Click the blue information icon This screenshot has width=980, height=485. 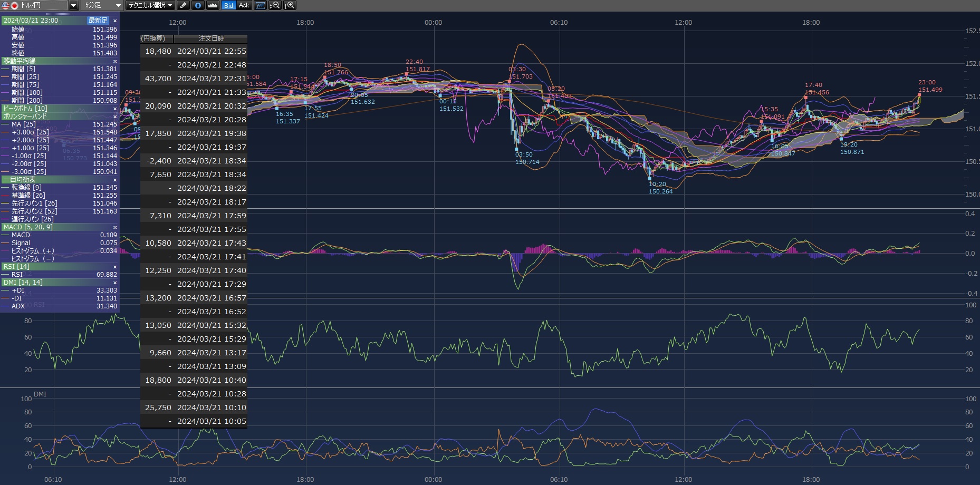click(x=198, y=5)
